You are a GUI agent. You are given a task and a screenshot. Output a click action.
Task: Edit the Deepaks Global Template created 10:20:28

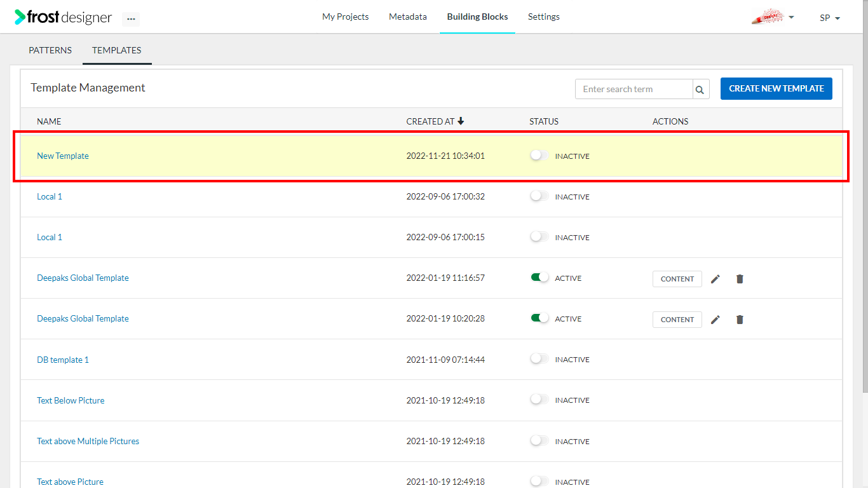tap(715, 320)
